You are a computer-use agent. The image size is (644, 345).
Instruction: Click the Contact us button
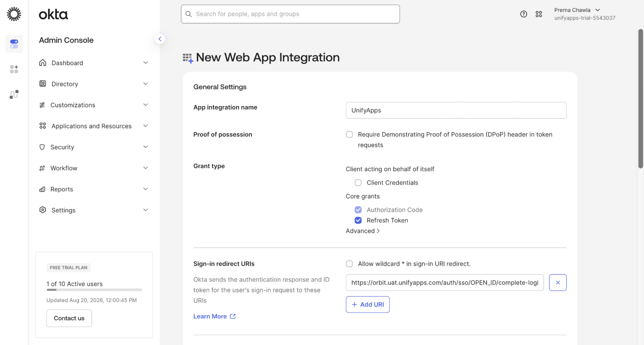(x=69, y=318)
